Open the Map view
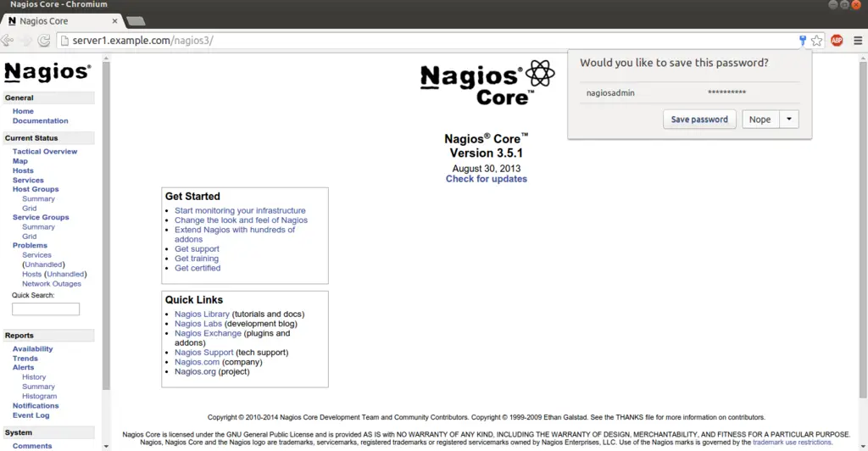This screenshot has height=451, width=868. 20,161
